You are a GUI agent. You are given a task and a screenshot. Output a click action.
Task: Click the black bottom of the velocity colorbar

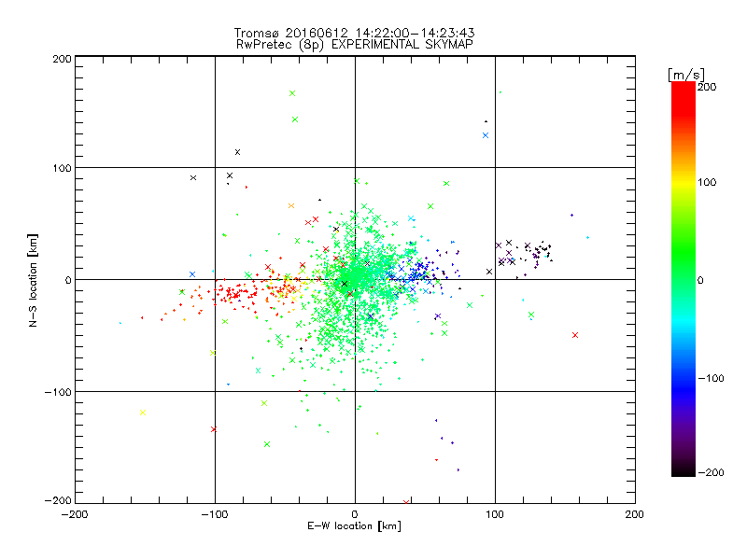click(x=684, y=469)
